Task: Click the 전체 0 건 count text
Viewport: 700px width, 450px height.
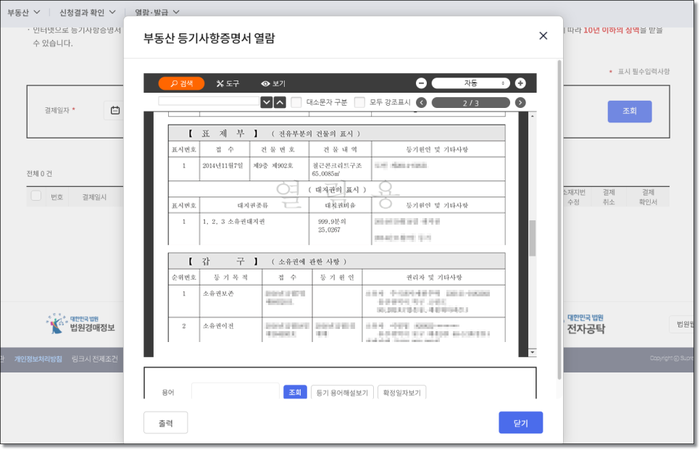Action: click(x=39, y=174)
